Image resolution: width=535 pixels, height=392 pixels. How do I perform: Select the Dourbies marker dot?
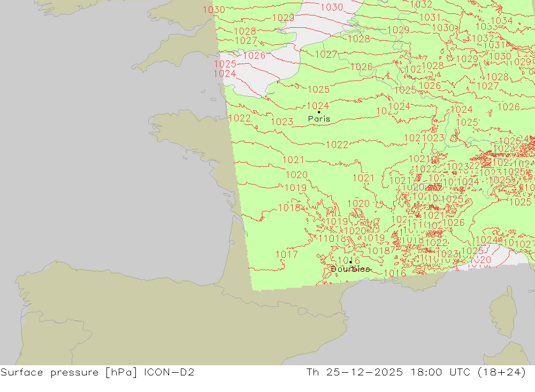pyautogui.click(x=350, y=262)
